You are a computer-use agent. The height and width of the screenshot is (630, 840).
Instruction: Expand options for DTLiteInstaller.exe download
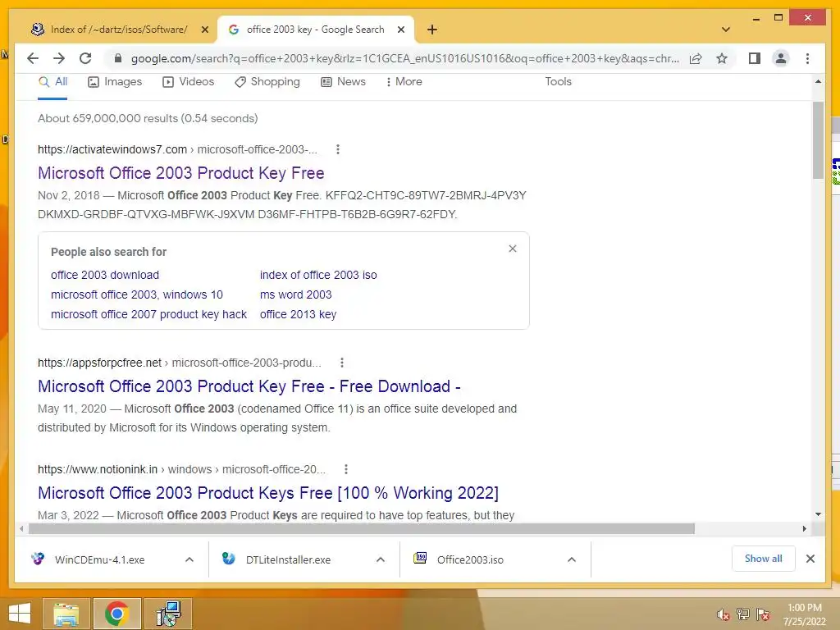click(381, 559)
